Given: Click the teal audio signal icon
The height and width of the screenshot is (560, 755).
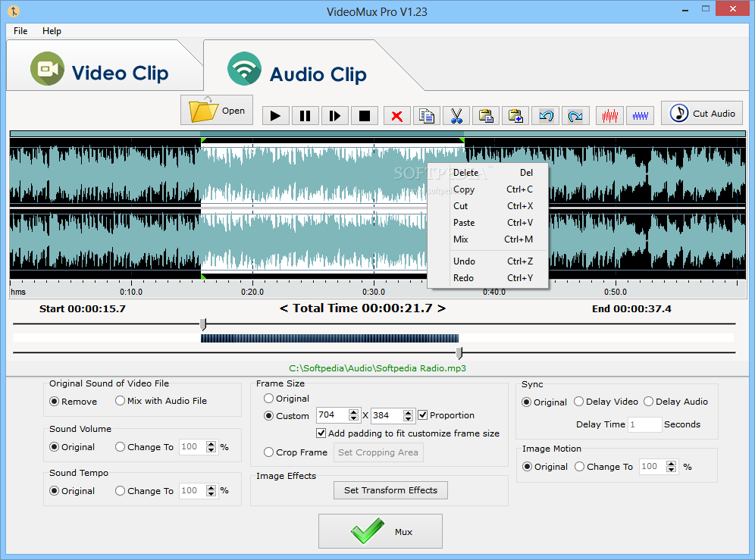Looking at the screenshot, I should point(244,69).
